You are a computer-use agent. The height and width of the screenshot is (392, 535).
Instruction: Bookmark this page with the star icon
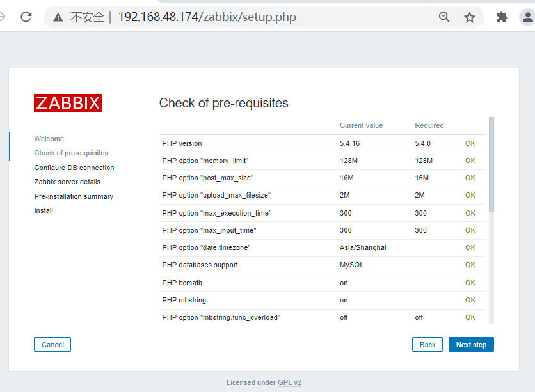click(x=470, y=17)
